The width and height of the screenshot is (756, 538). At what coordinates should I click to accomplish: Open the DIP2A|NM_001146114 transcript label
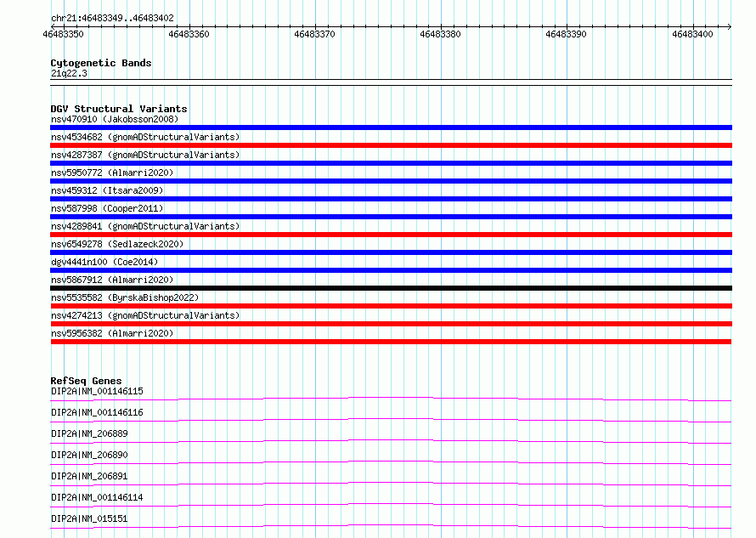pos(97,497)
